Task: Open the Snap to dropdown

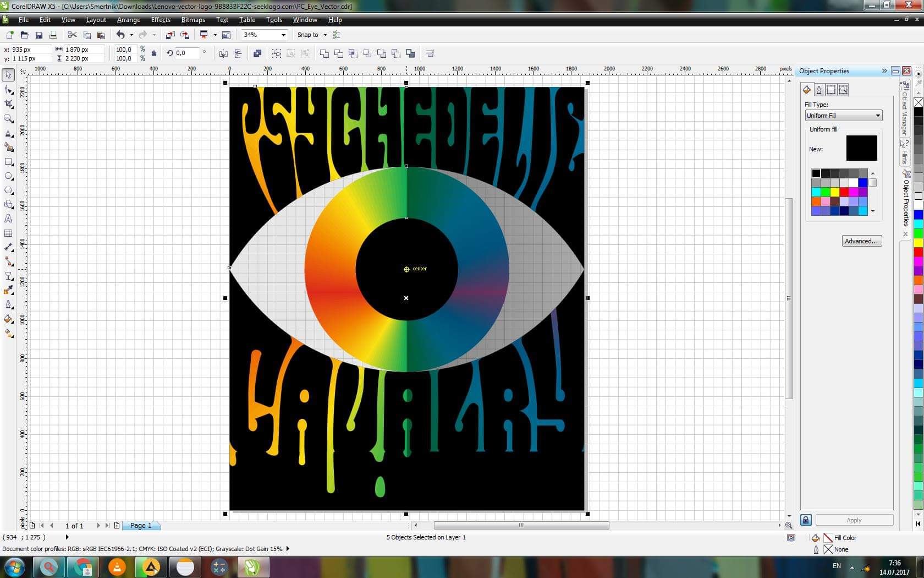Action: point(312,35)
